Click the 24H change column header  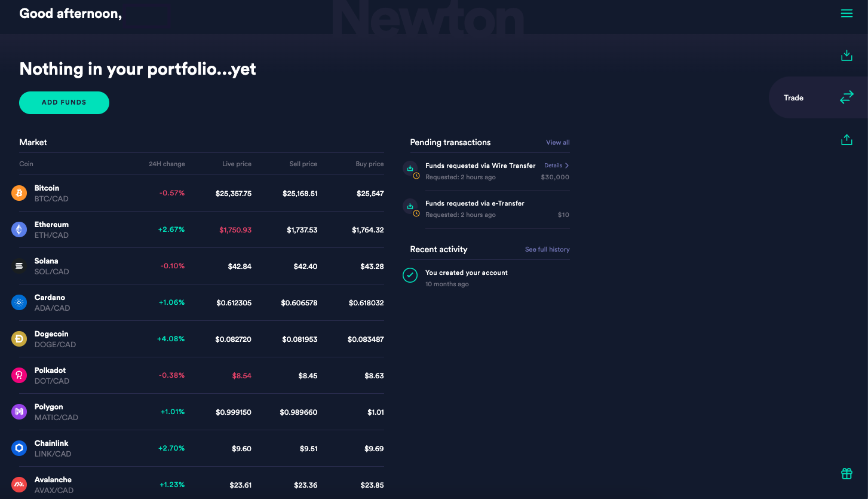[167, 164]
